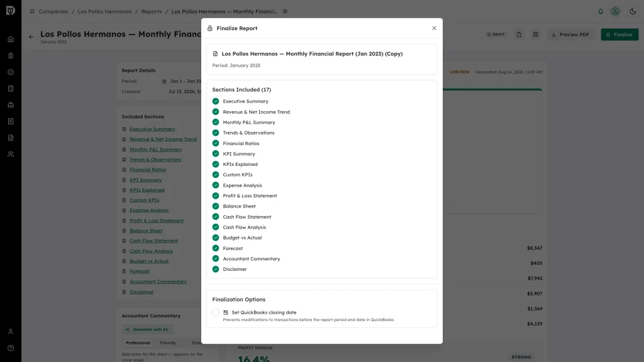Open Balance Sheet section link
Image resolution: width=644 pixels, height=362 pixels.
pos(146,231)
